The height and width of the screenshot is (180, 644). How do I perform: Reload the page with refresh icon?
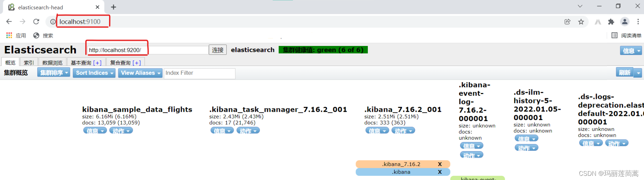pos(36,22)
